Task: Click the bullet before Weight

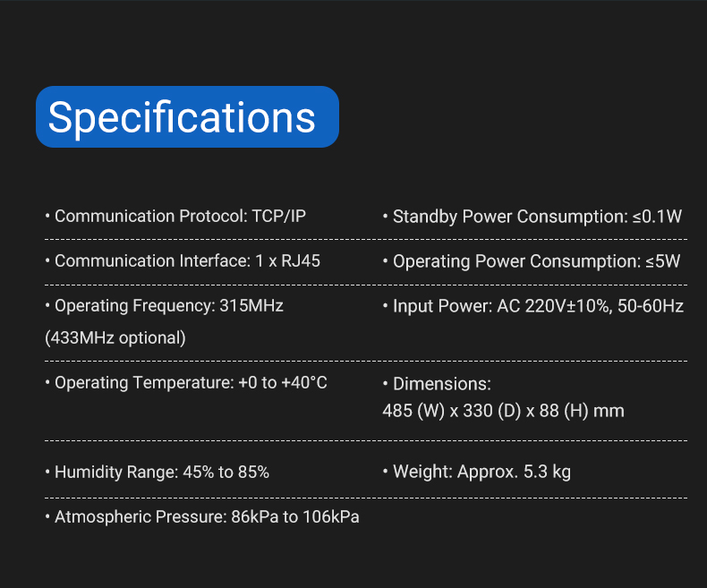Action: tap(385, 472)
